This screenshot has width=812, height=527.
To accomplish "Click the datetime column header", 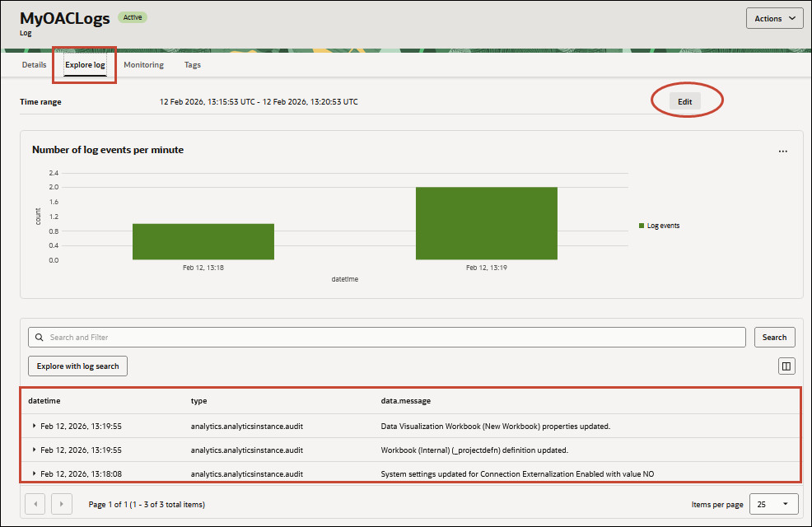I will tap(45, 401).
